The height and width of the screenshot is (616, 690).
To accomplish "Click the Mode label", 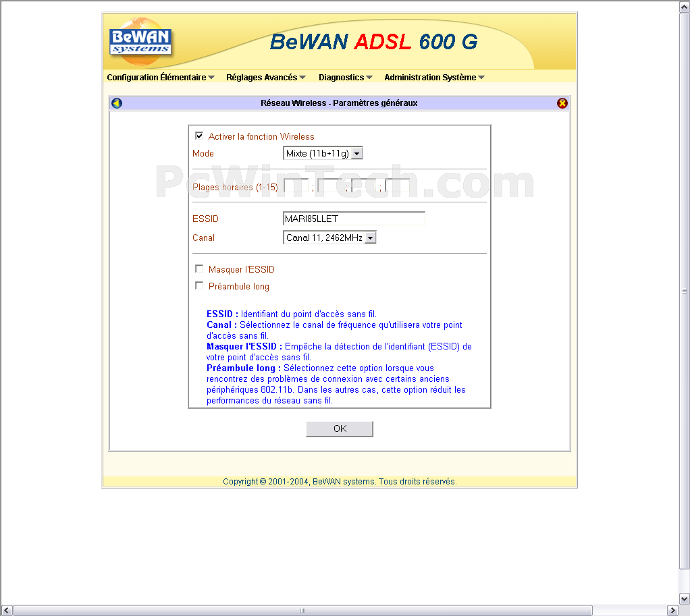I will (x=203, y=153).
